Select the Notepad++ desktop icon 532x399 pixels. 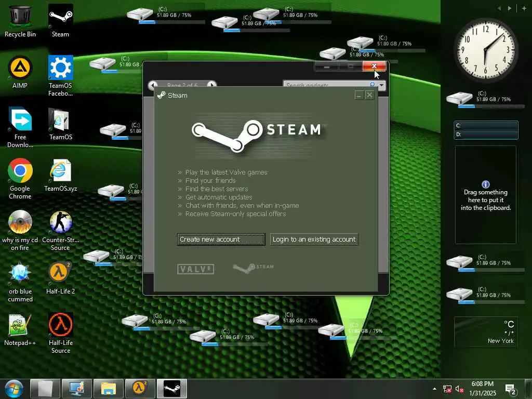(x=20, y=330)
